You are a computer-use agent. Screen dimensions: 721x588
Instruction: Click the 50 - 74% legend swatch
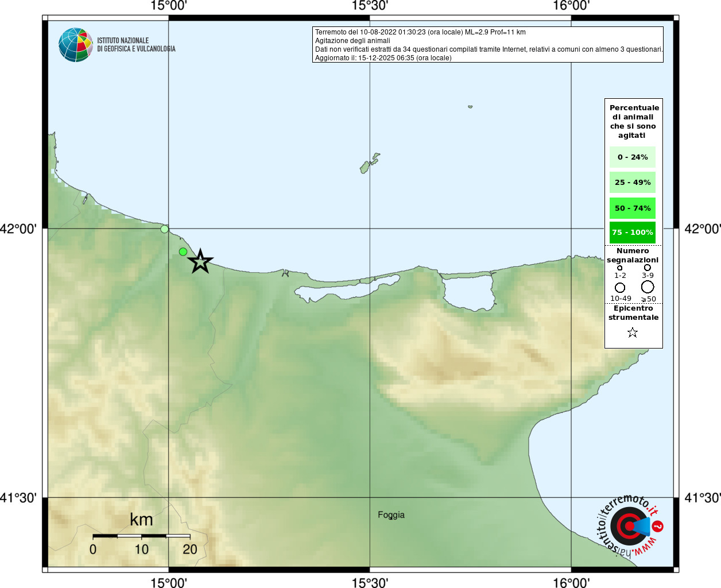coord(633,208)
